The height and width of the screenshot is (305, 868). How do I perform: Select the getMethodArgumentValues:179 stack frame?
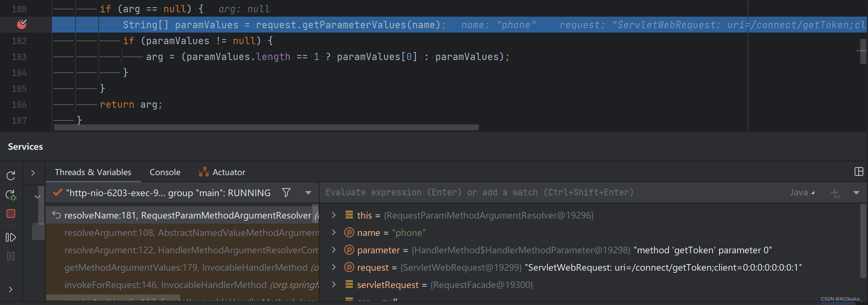(x=182, y=267)
